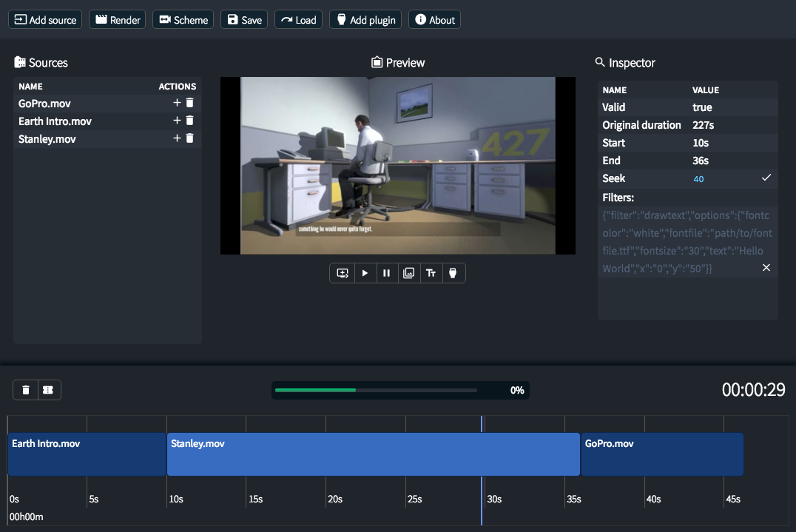Start rendering with the Render button
The image size is (796, 532).
[118, 20]
